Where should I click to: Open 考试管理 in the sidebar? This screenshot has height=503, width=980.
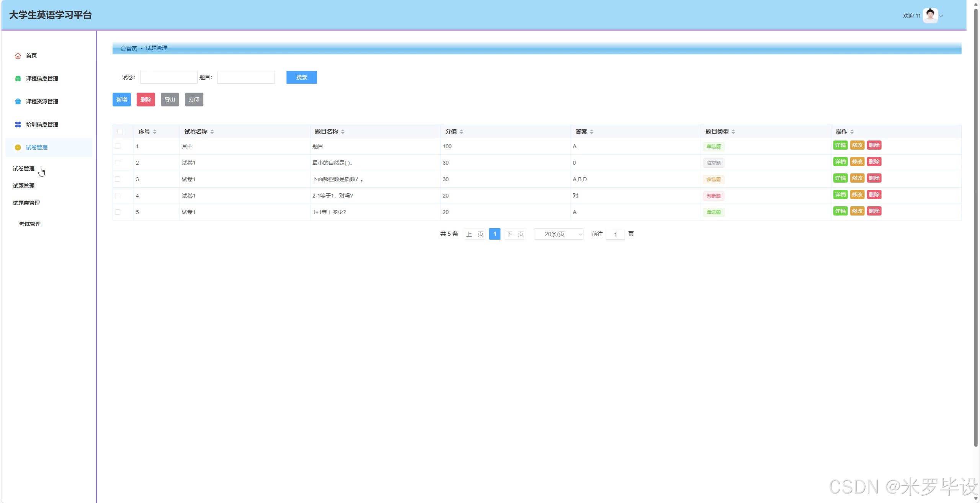pyautogui.click(x=30, y=224)
